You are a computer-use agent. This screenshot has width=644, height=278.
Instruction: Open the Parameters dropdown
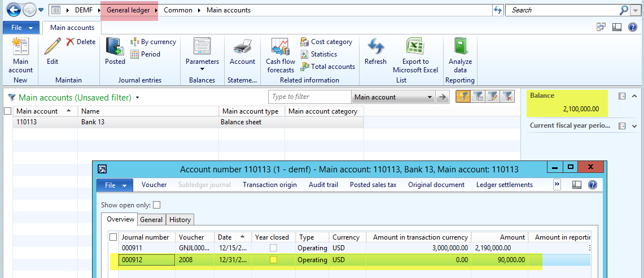pyautogui.click(x=202, y=62)
